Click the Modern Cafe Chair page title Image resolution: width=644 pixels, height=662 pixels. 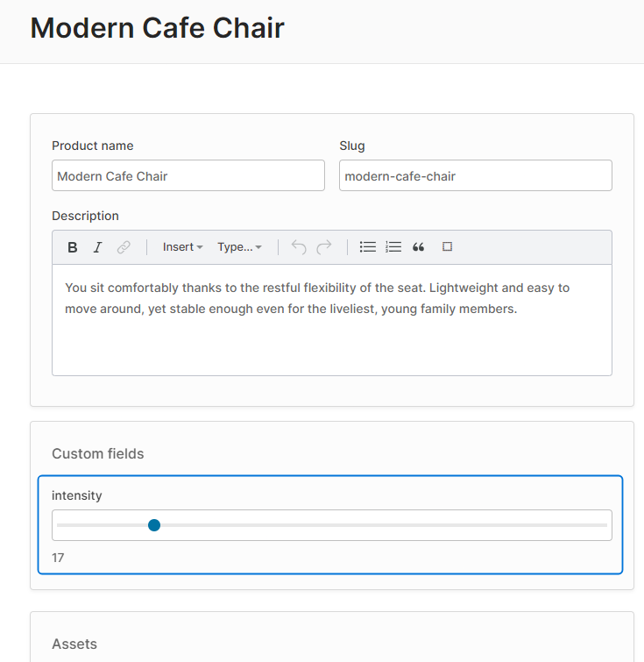[x=157, y=28]
